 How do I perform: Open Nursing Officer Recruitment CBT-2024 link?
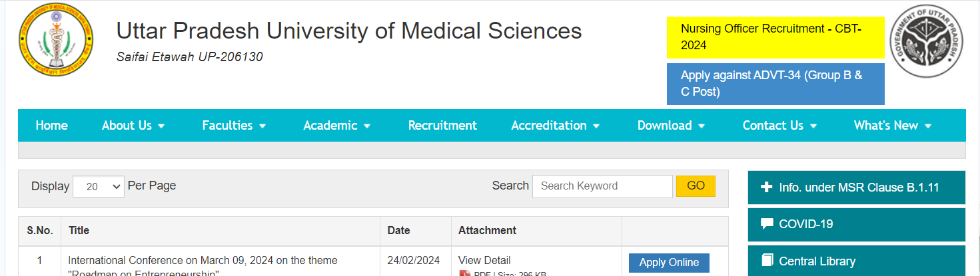tap(775, 37)
